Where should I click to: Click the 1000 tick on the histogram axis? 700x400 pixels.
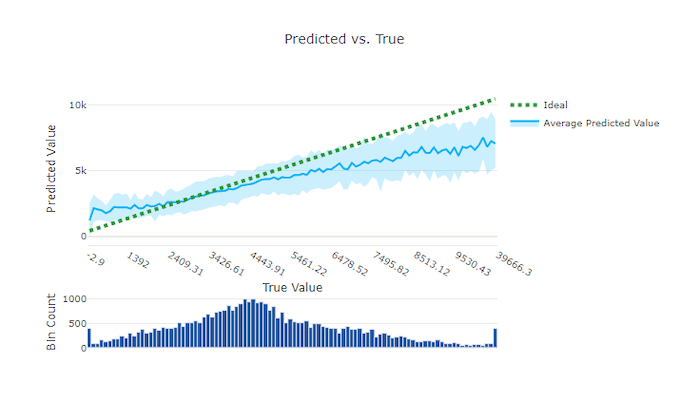74,298
